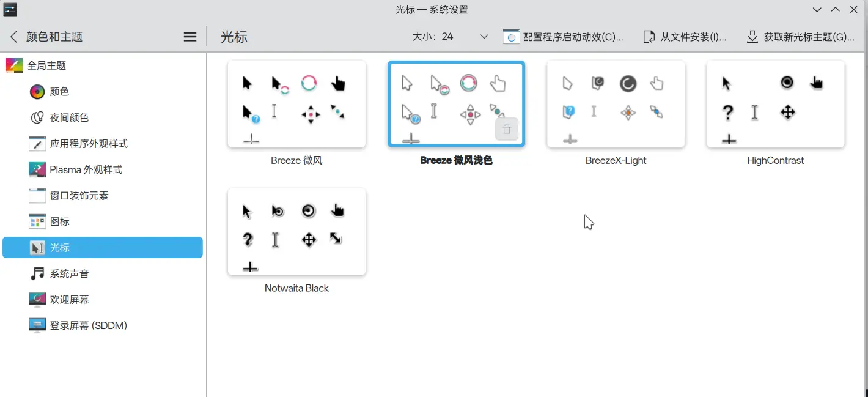Select the Breeze 微风 cursor theme preview

pyautogui.click(x=296, y=104)
